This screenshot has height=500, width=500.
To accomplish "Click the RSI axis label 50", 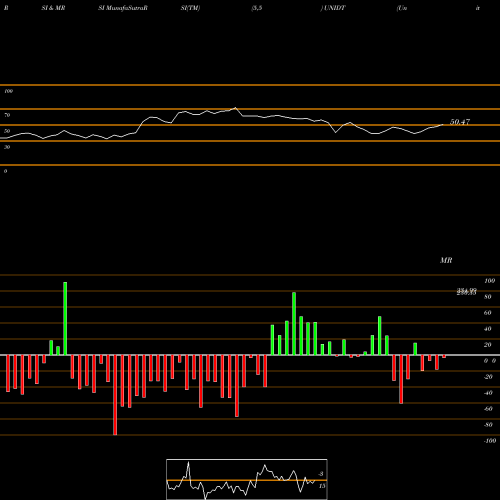I will click(x=7, y=131).
